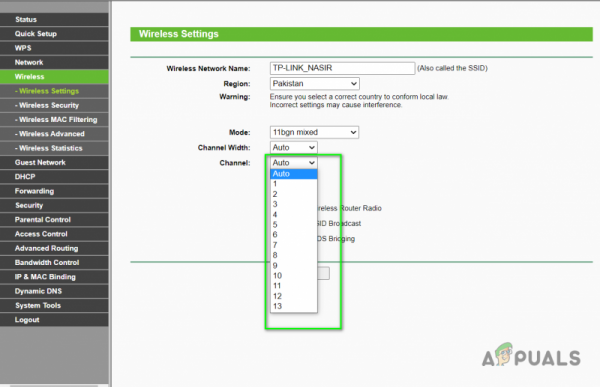Go to WPS menu item
This screenshot has width=600, height=387.
(54, 48)
